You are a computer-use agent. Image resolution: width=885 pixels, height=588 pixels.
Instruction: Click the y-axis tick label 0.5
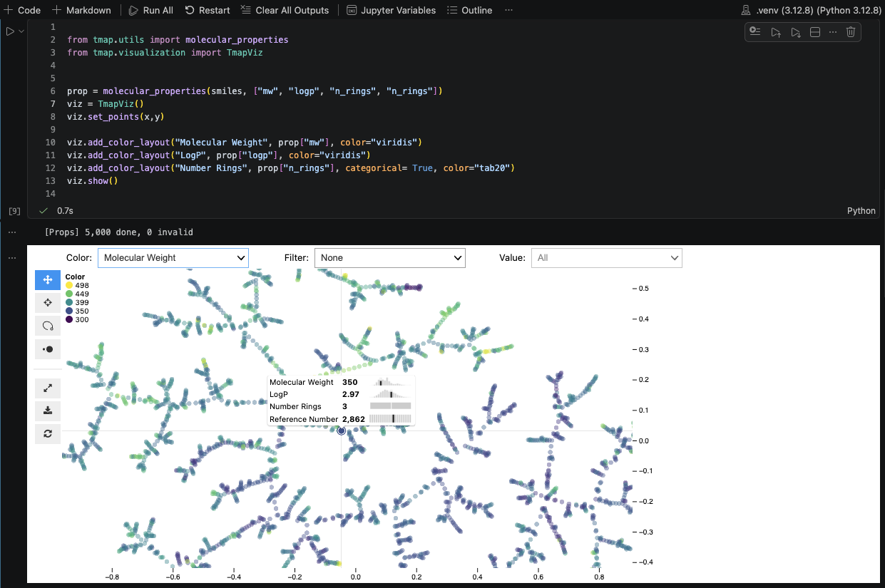click(643, 289)
